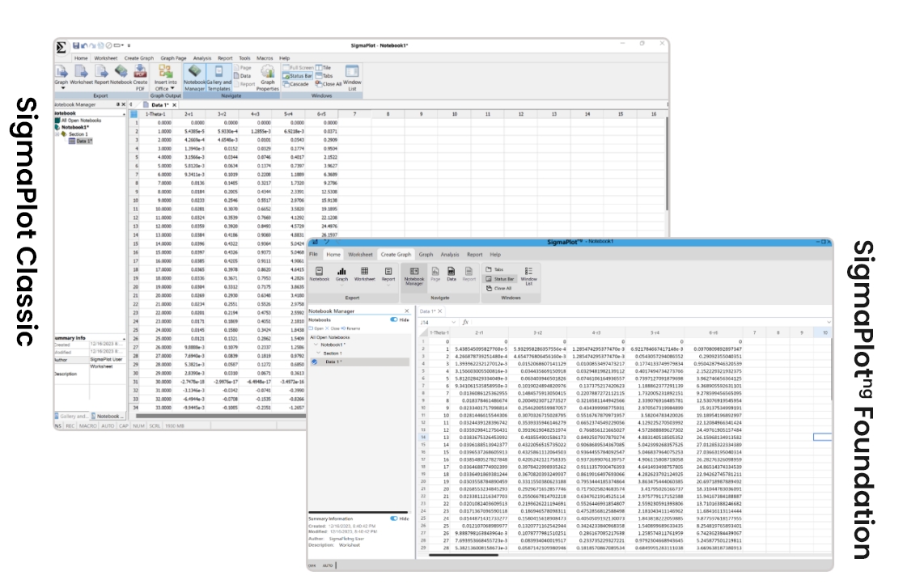Enter Full Screen mode
The height and width of the screenshot is (588, 903).
[300, 67]
